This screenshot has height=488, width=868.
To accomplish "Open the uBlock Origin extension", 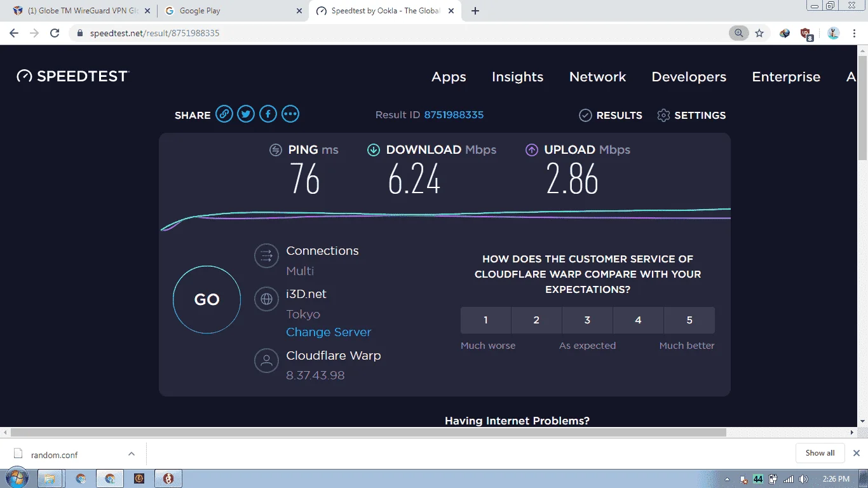I will coord(806,34).
